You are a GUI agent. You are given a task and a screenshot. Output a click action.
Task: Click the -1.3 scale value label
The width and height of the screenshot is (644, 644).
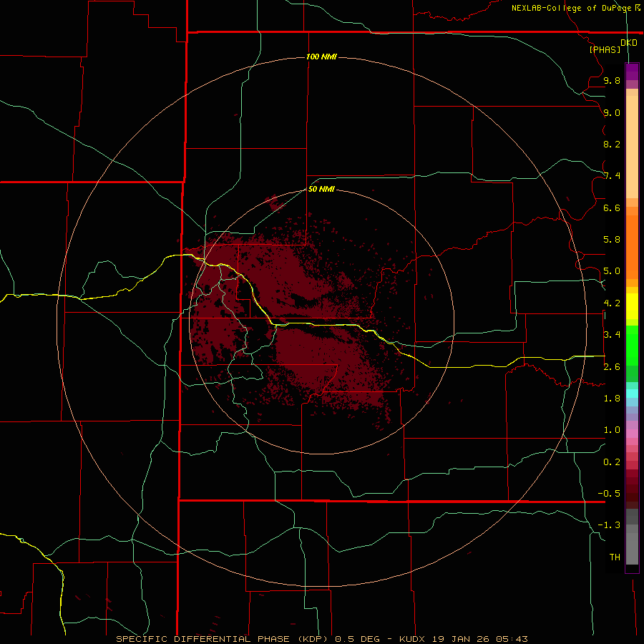[x=609, y=525]
